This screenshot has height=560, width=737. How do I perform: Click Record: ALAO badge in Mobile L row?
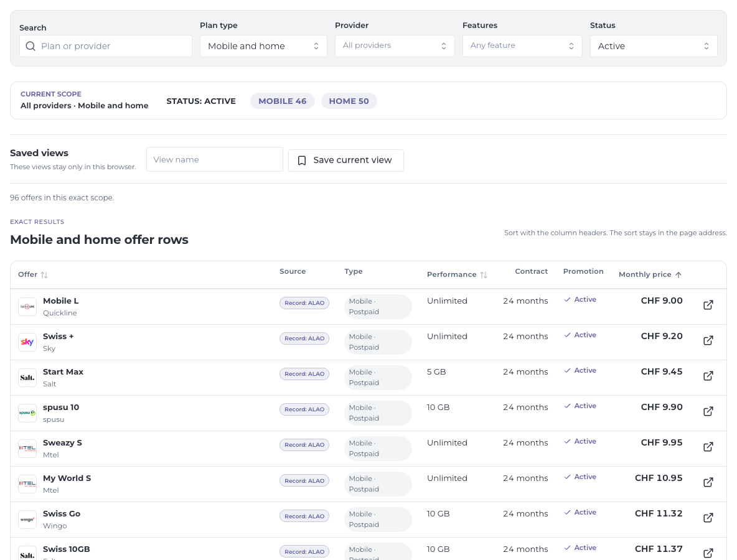pyautogui.click(x=304, y=303)
